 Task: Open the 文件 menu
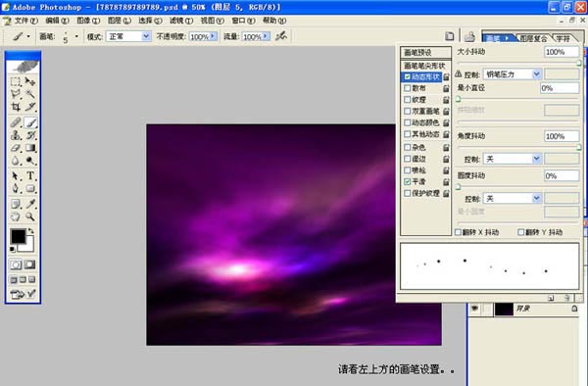[x=25, y=21]
